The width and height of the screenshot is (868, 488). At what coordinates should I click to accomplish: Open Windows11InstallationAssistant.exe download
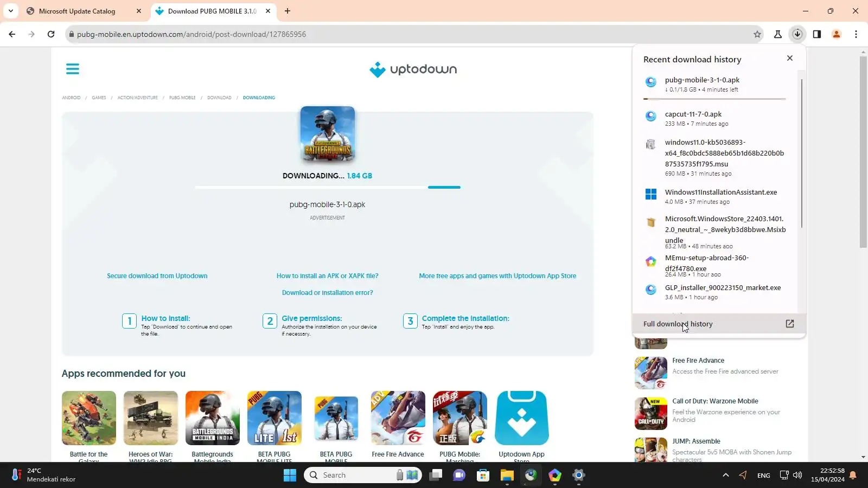pos(715,196)
